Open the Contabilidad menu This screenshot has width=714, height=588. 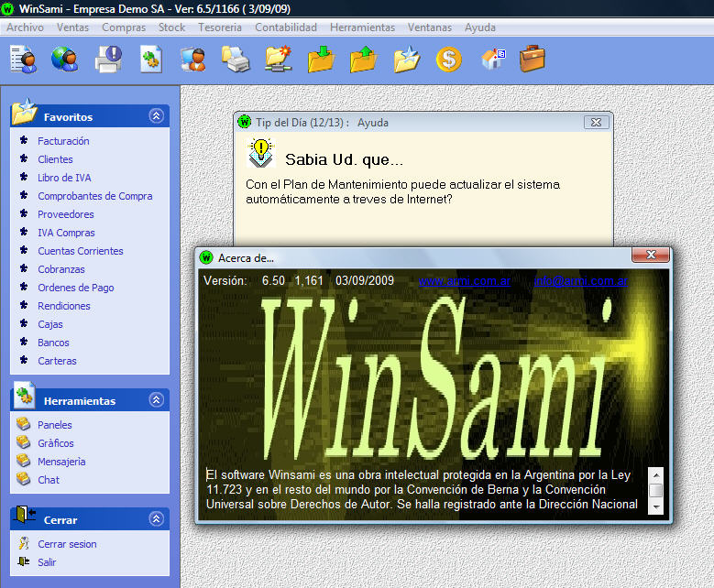[286, 27]
